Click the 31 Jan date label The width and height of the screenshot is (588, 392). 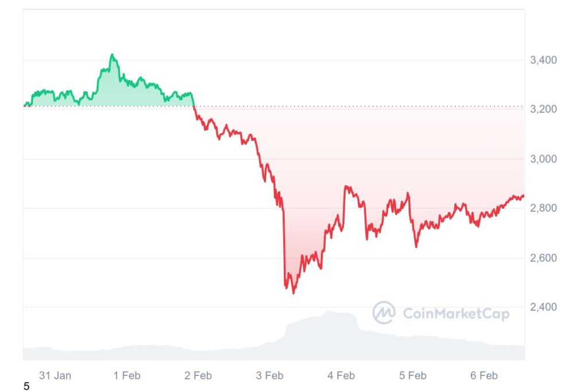pyautogui.click(x=55, y=376)
